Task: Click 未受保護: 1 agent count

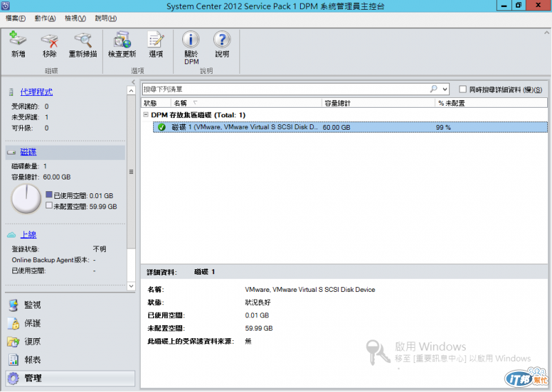Action: coord(30,117)
